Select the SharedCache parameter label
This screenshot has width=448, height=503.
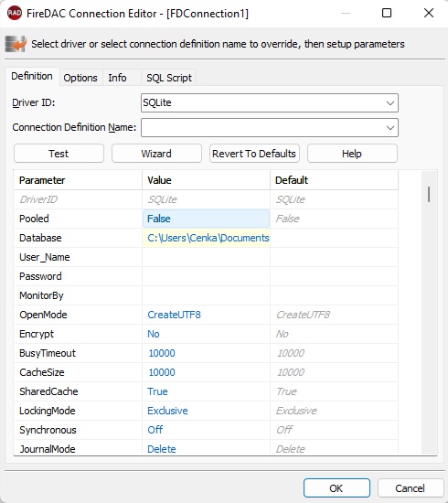coord(48,391)
